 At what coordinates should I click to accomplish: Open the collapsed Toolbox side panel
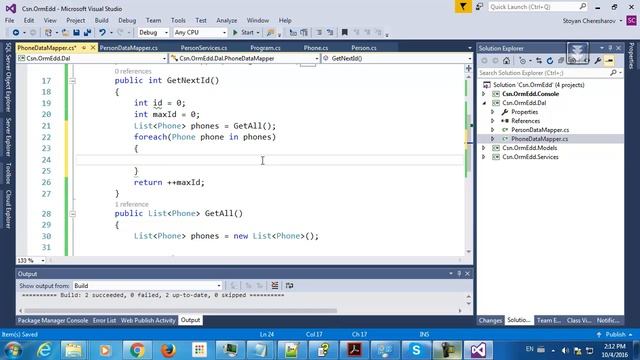tap(8, 173)
